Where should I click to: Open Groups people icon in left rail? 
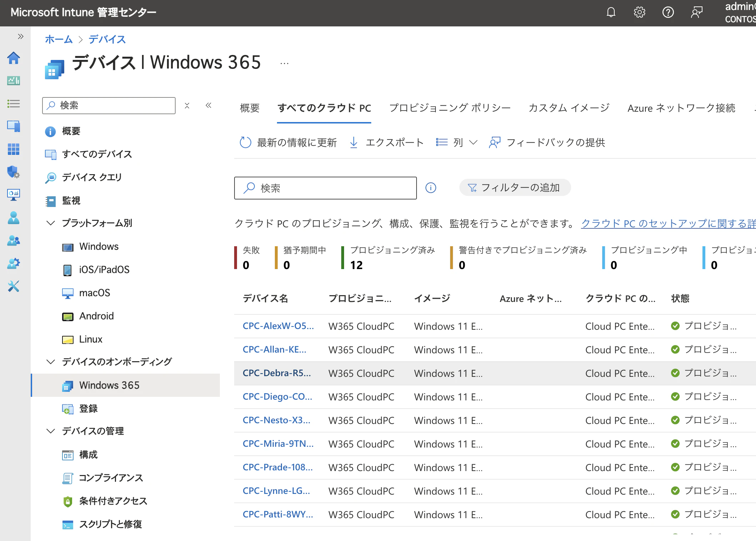14,241
